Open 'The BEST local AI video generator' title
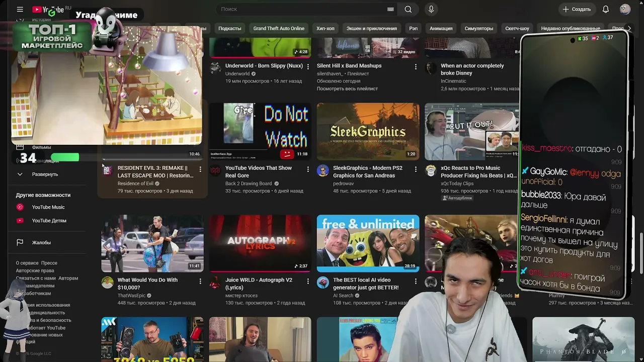644x362 pixels. click(366, 284)
